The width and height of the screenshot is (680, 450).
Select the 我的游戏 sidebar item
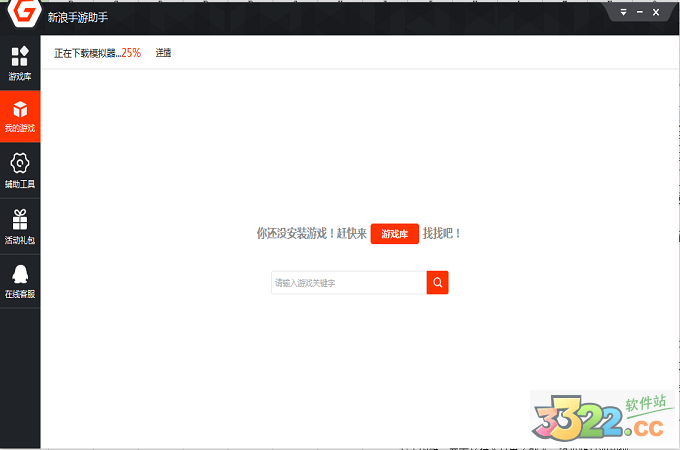pyautogui.click(x=20, y=116)
